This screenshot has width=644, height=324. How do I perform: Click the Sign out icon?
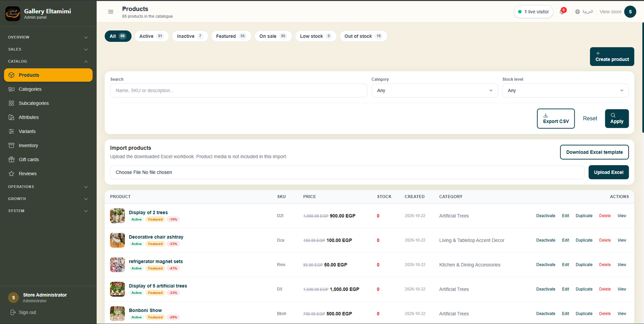click(13, 312)
